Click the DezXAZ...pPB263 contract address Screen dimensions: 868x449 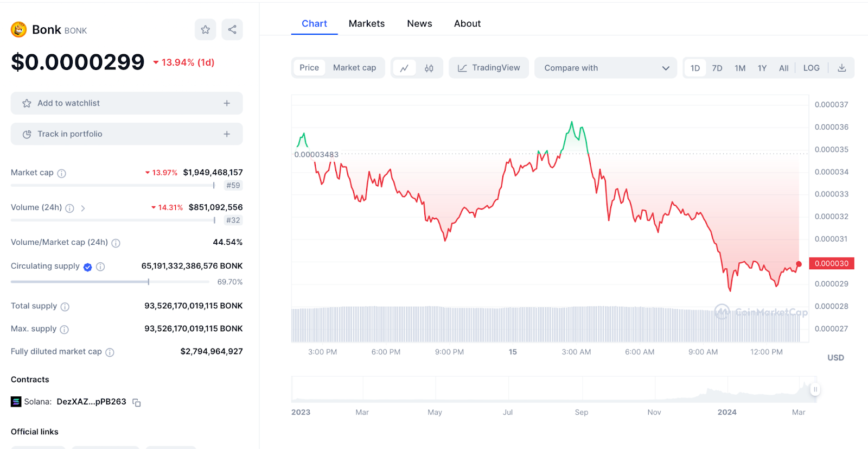coord(91,402)
